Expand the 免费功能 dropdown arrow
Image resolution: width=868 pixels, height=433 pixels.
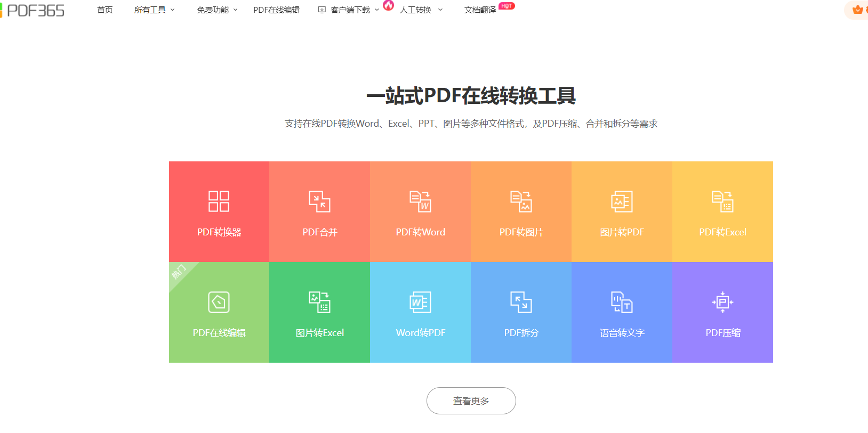235,10
